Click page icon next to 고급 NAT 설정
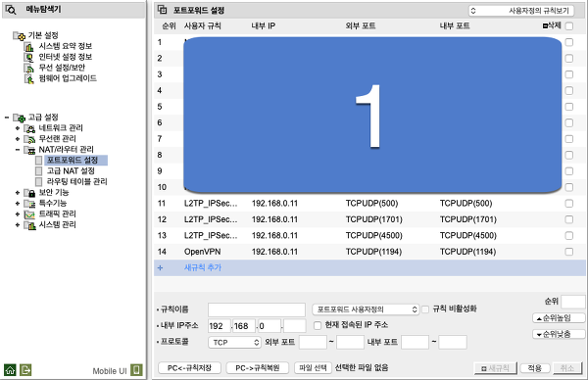 tap(38, 171)
